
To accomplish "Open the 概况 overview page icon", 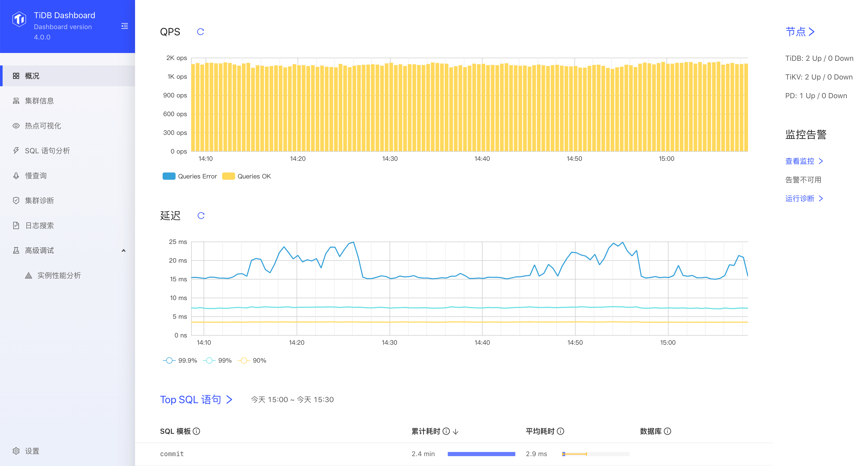I will coord(16,76).
